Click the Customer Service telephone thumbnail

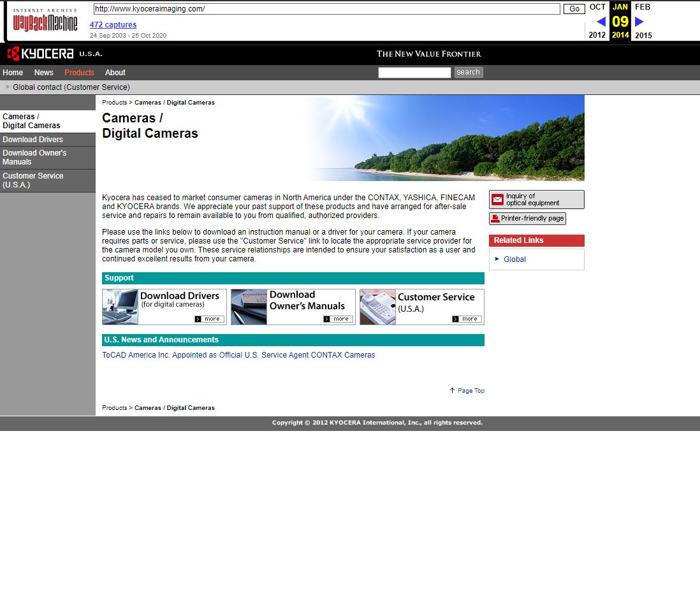click(x=378, y=307)
